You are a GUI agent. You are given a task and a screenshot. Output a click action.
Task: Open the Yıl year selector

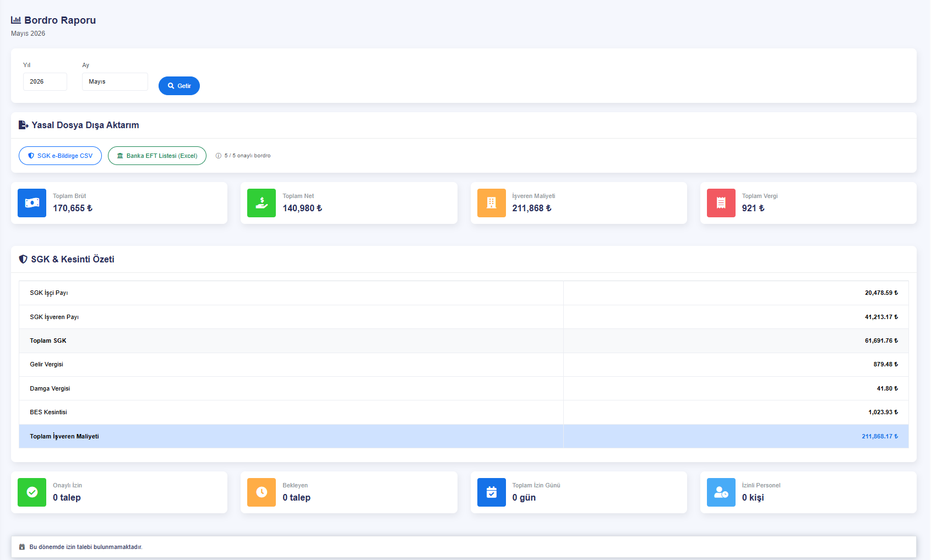[x=45, y=81]
